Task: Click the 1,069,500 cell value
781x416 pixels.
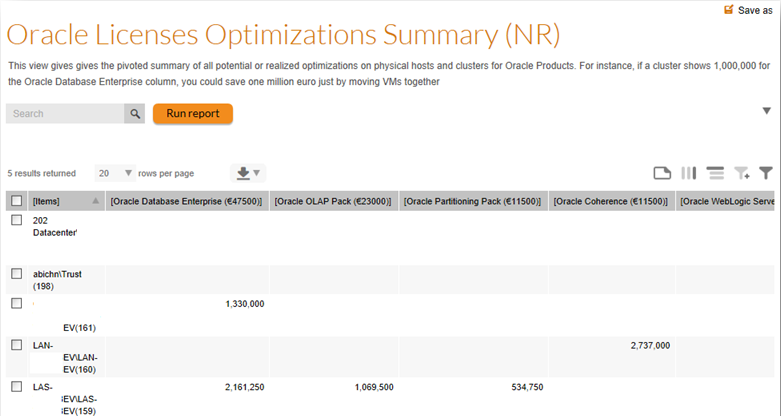Action: click(374, 387)
